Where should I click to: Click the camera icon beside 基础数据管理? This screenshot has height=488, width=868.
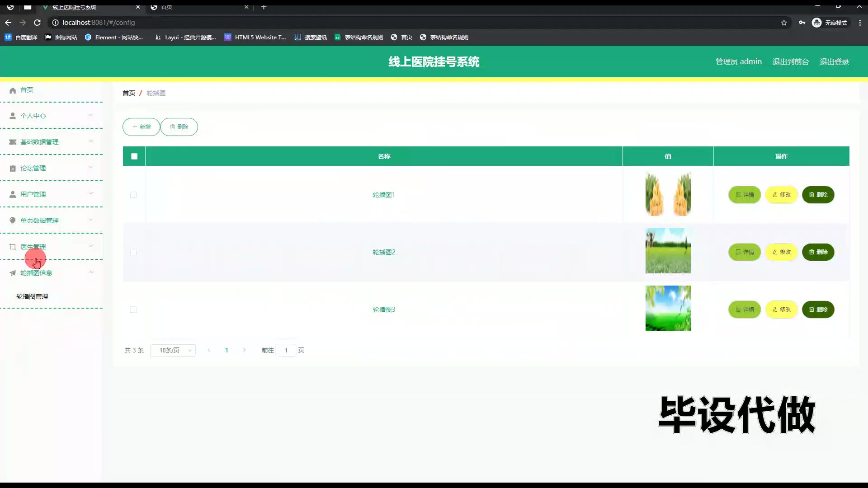(x=13, y=142)
